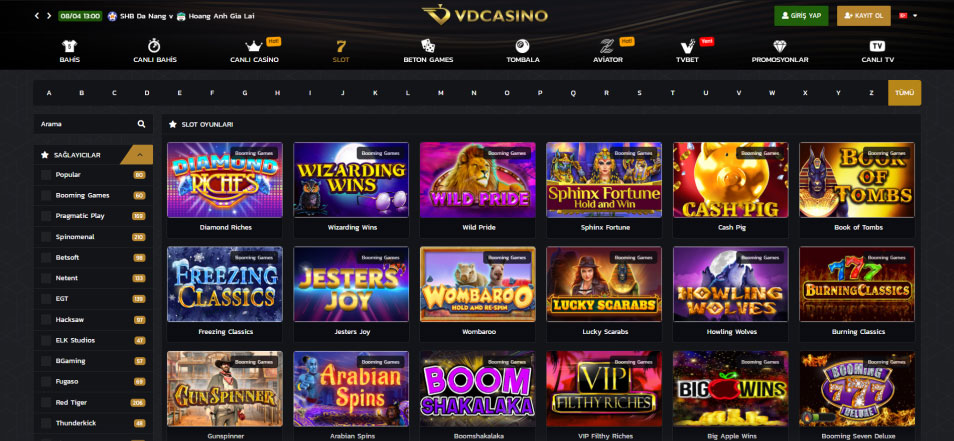
Task: Collapse the Sağlayıcılar providers panel
Action: point(141,155)
